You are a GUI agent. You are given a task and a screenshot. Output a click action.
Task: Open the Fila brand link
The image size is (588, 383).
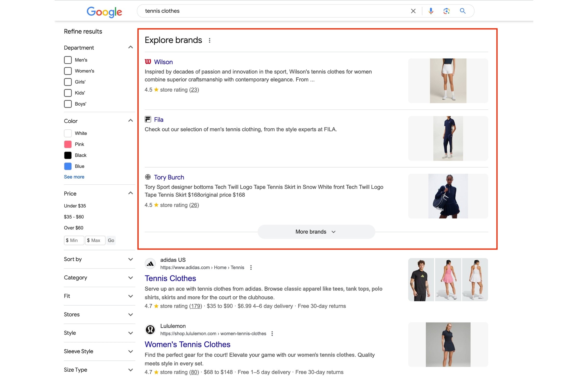pyautogui.click(x=159, y=120)
